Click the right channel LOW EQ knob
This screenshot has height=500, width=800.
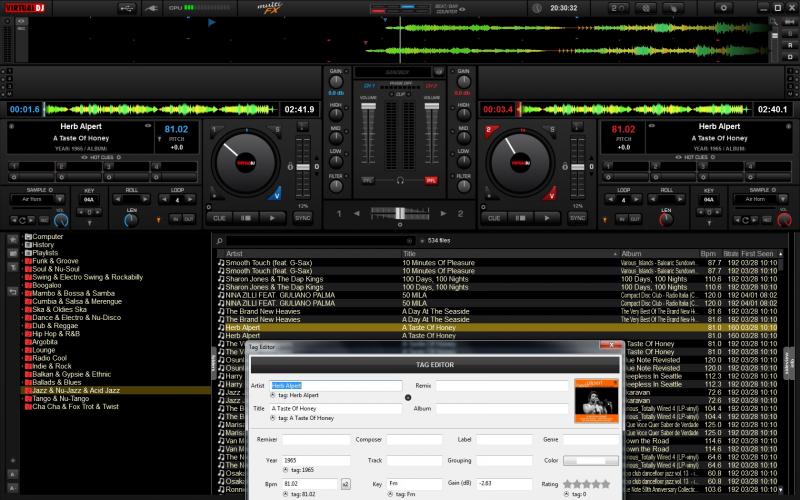click(463, 161)
